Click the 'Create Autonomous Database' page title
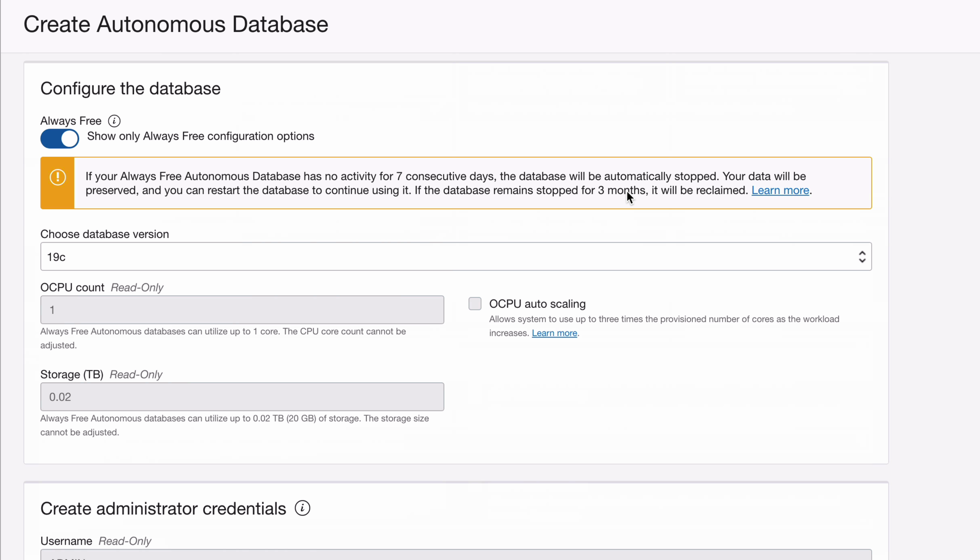This screenshot has height=560, width=980. (x=176, y=24)
